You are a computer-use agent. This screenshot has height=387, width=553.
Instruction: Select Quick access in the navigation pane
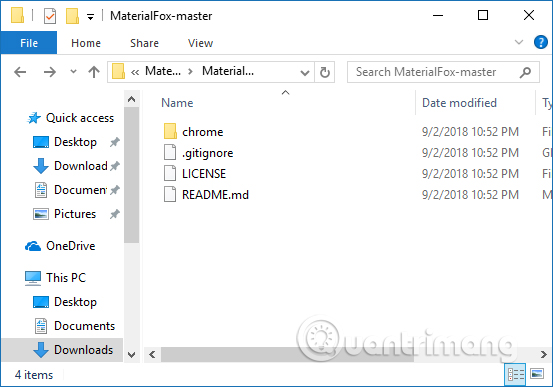(x=80, y=118)
